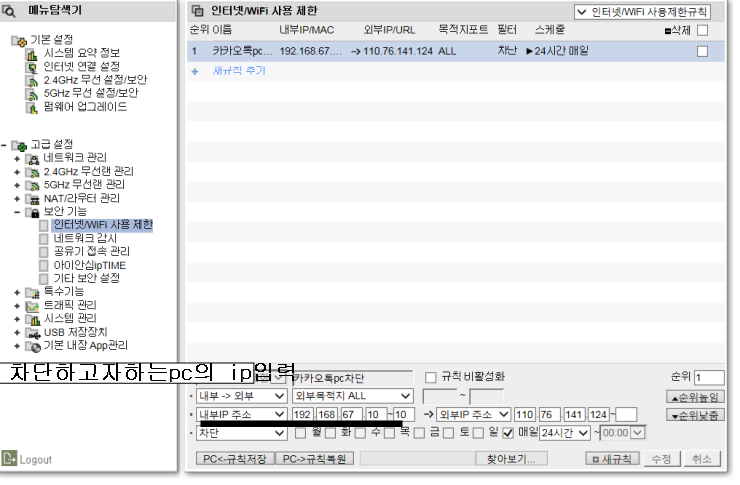Click the 펌웨어 업그레이드 icon
The width and height of the screenshot is (740, 485).
pos(32,108)
